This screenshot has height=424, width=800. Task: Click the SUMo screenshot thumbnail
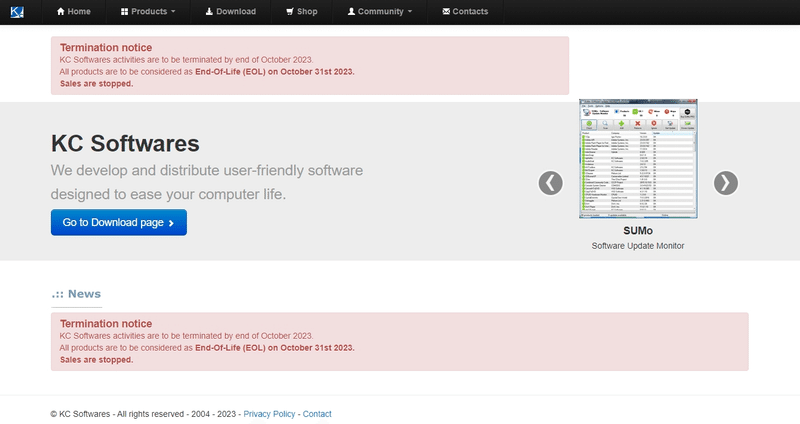[x=638, y=159]
